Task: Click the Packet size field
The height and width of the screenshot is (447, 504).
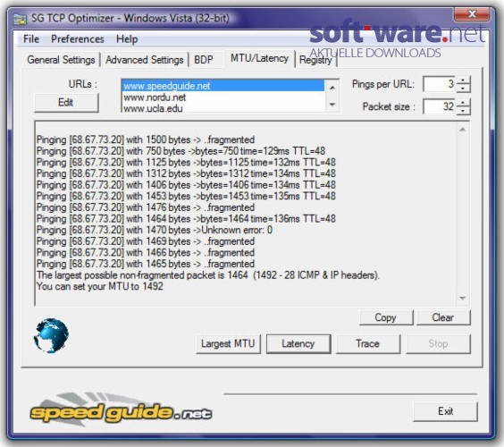Action: pos(440,106)
